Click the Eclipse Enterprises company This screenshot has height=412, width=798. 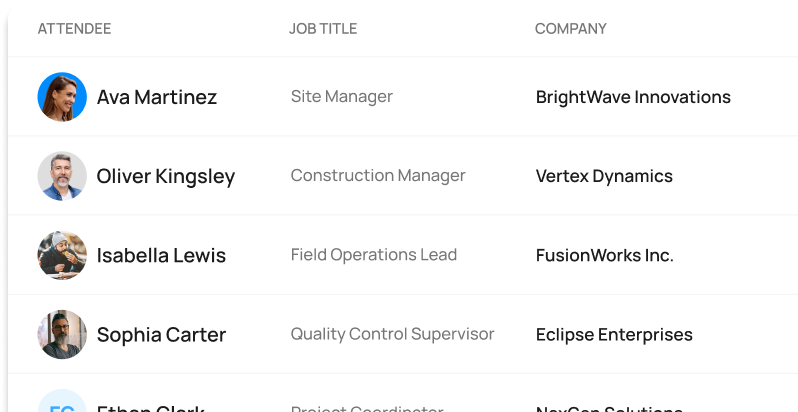tap(614, 334)
